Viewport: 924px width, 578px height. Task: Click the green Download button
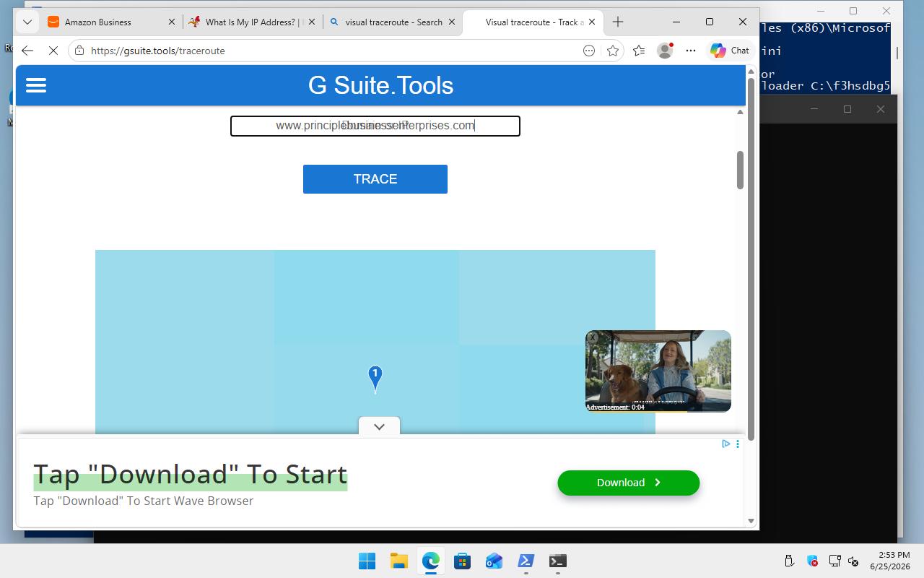pyautogui.click(x=629, y=483)
